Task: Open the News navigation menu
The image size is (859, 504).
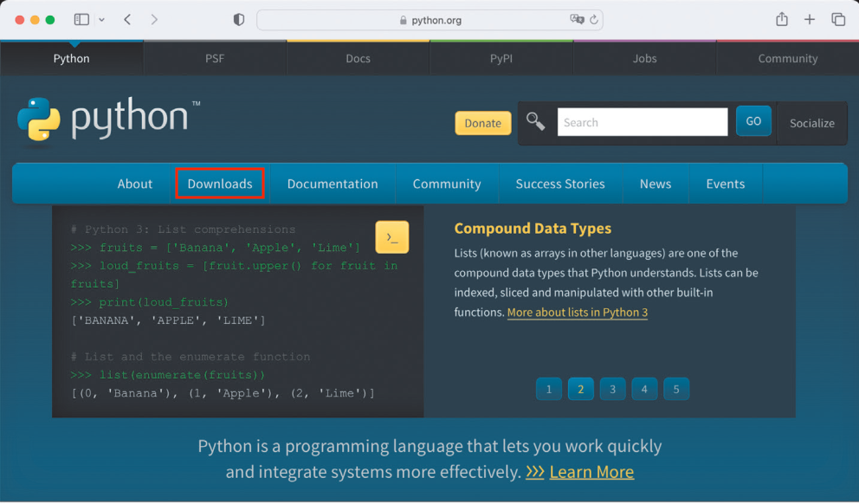Action: click(x=656, y=184)
